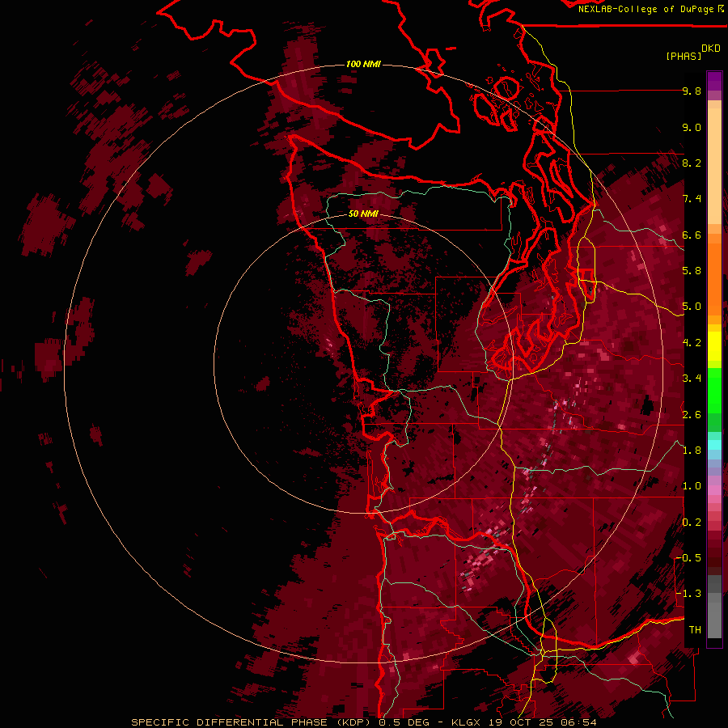Click the 100 NMI range ring label
This screenshot has width=728, height=728.
tap(363, 64)
